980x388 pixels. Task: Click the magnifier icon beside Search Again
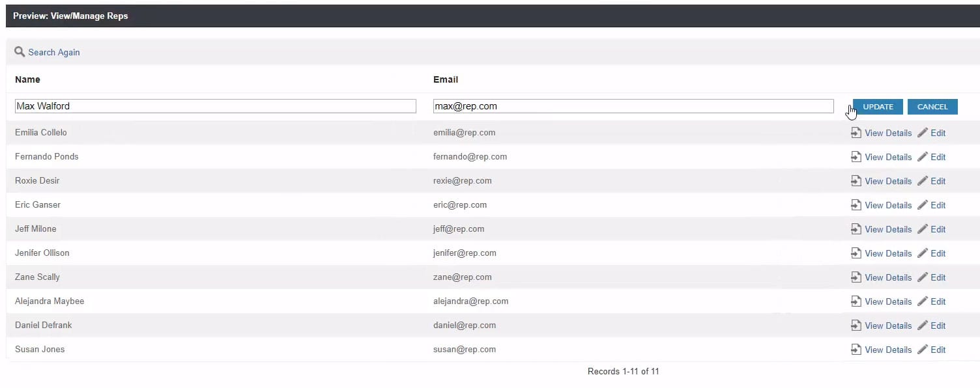click(20, 52)
